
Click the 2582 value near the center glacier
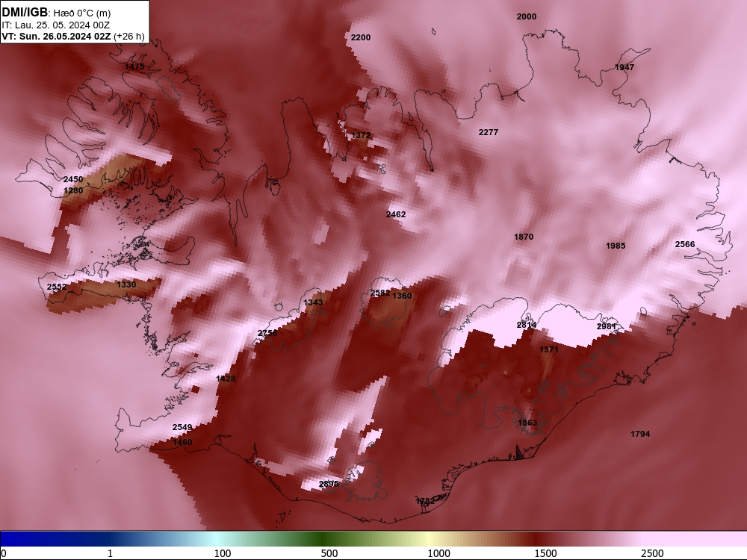(x=380, y=293)
